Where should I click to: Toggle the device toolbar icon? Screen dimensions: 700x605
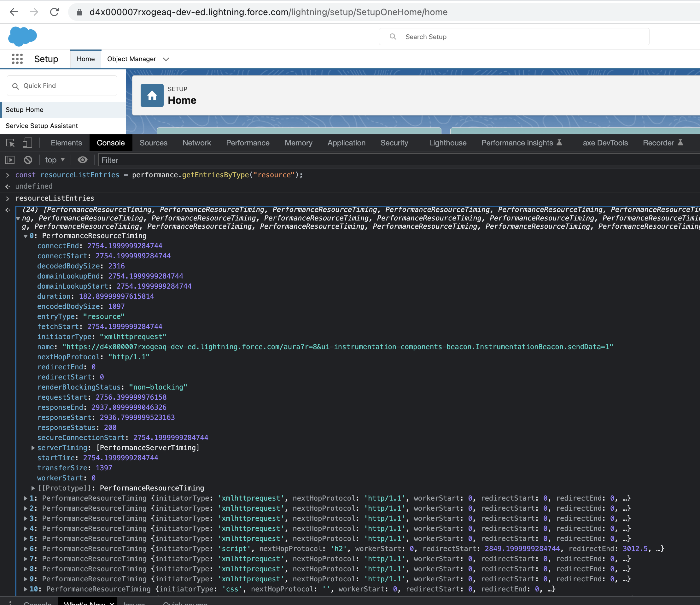coord(27,143)
